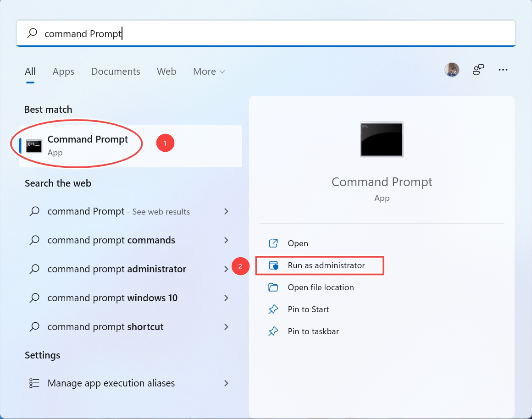Click the Pin to Start pin icon

click(273, 309)
